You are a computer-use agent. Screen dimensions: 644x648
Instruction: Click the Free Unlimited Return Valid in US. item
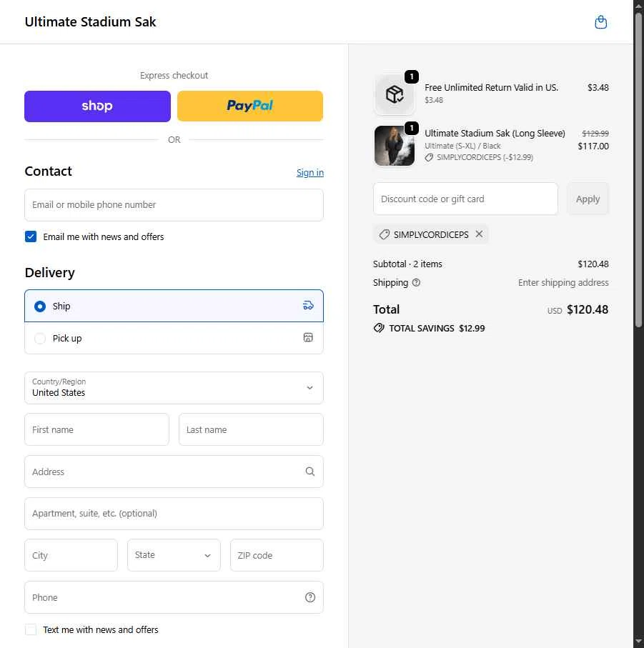tap(492, 88)
